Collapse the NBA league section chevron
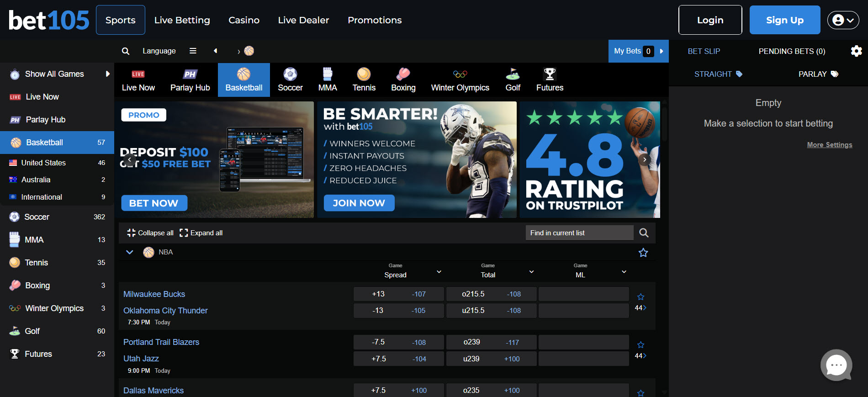 point(130,252)
